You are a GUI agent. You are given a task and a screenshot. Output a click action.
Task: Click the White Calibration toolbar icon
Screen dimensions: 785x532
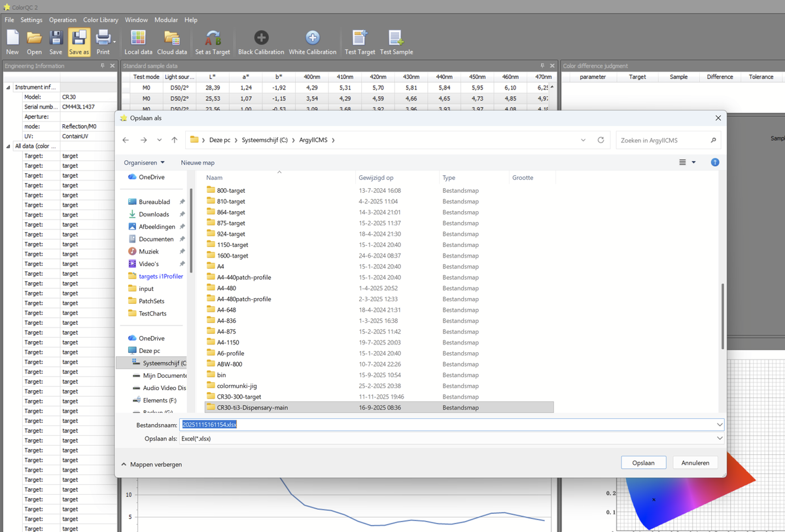click(313, 42)
